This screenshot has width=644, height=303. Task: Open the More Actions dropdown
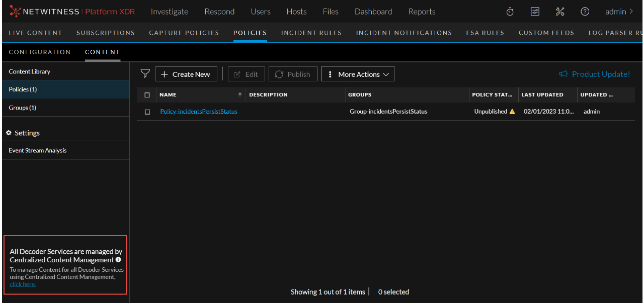[358, 74]
